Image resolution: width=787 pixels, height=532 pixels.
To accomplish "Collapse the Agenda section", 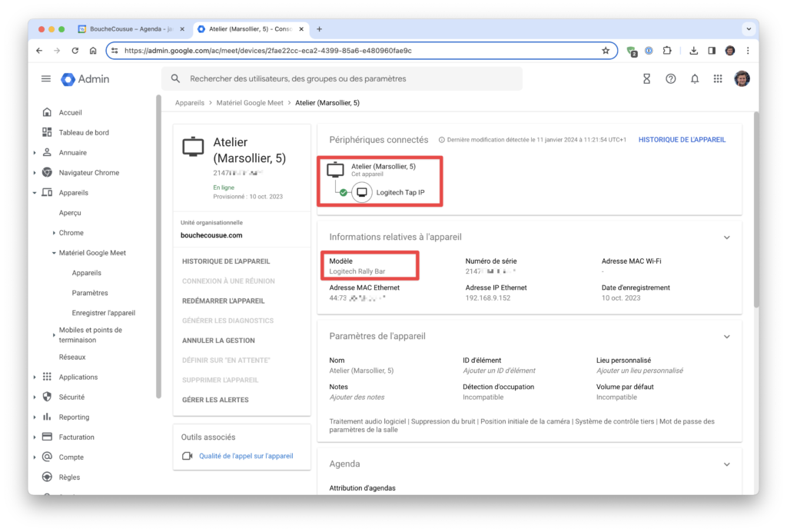I will pos(726,464).
